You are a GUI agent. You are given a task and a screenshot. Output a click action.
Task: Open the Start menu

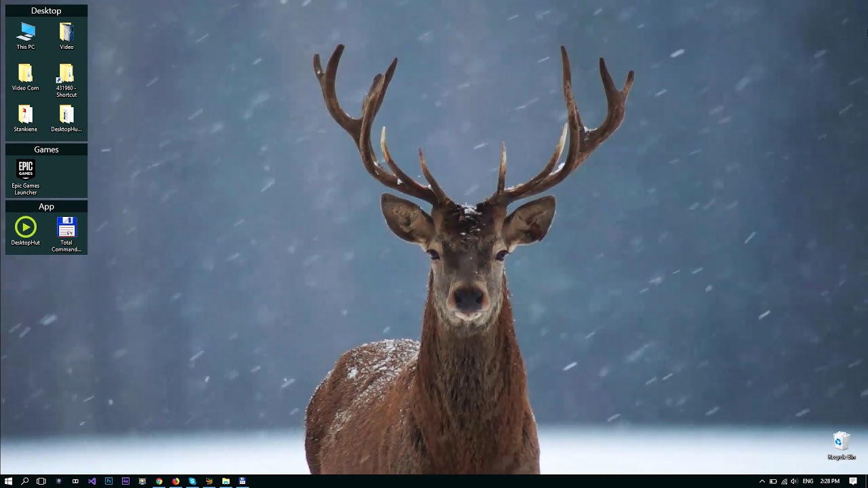[x=8, y=481]
